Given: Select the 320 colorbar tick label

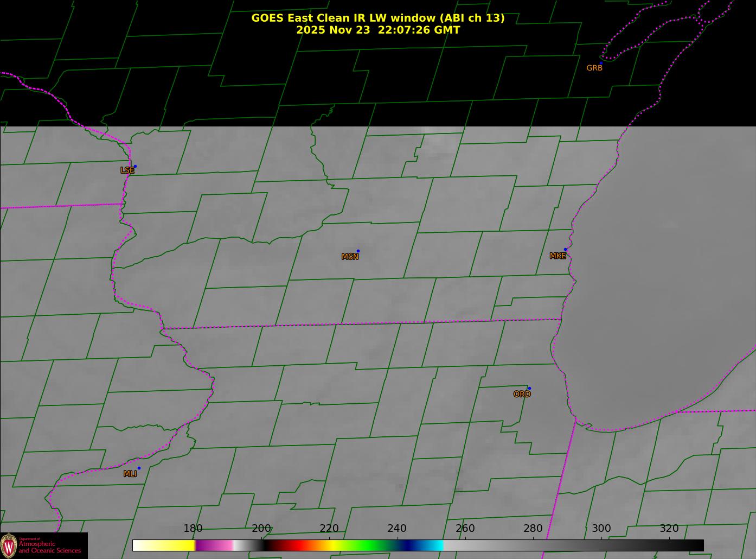Looking at the screenshot, I should (x=669, y=529).
